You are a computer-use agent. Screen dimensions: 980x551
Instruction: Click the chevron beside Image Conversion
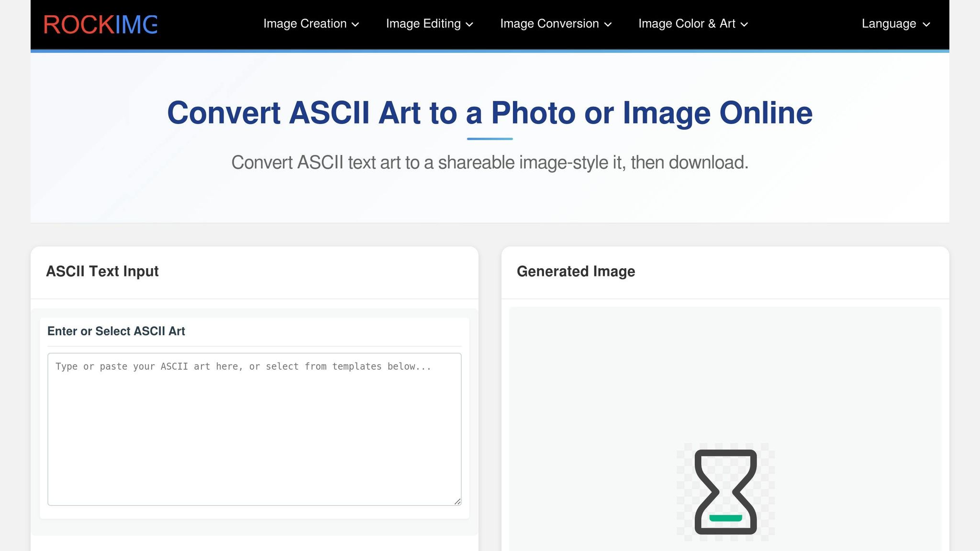coord(608,24)
